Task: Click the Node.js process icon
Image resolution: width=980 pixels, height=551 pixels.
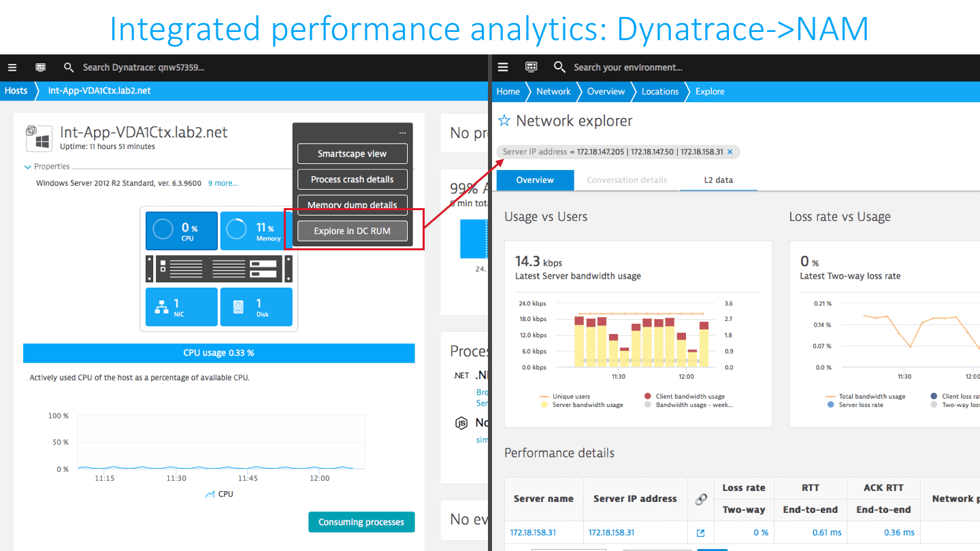Action: [461, 423]
